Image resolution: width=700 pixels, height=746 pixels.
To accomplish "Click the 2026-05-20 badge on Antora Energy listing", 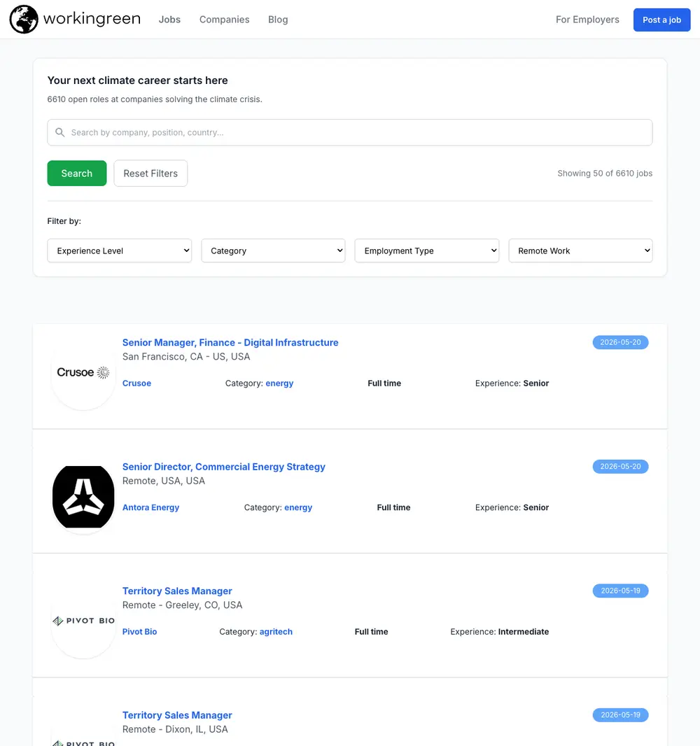I will coord(620,466).
